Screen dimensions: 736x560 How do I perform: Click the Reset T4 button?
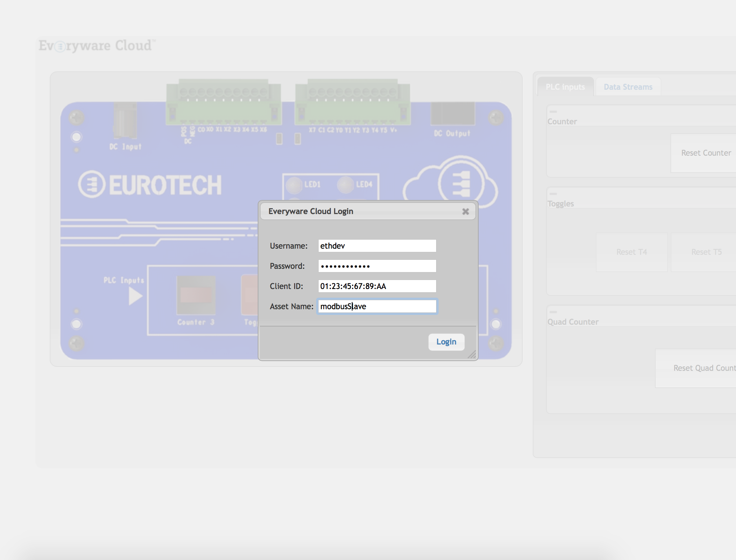coord(631,252)
